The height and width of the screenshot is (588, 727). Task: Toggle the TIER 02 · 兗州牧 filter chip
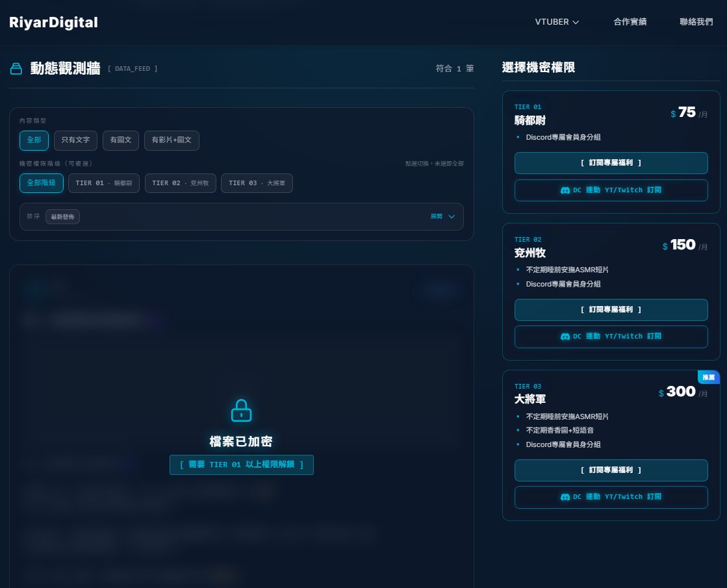(181, 183)
